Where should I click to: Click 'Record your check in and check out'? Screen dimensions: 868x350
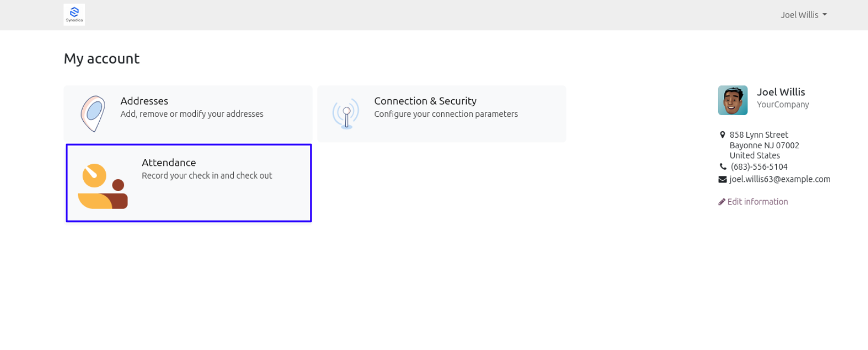(x=207, y=176)
